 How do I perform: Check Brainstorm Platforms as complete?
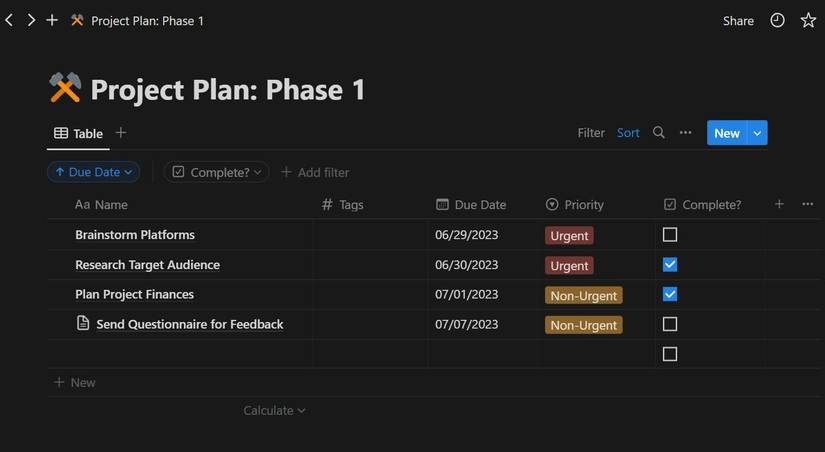coord(670,235)
